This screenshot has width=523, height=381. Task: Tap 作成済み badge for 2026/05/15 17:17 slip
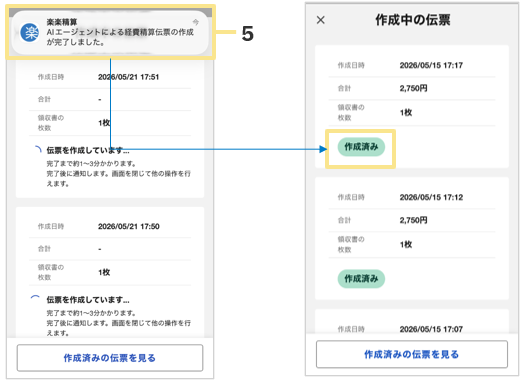[x=361, y=147]
